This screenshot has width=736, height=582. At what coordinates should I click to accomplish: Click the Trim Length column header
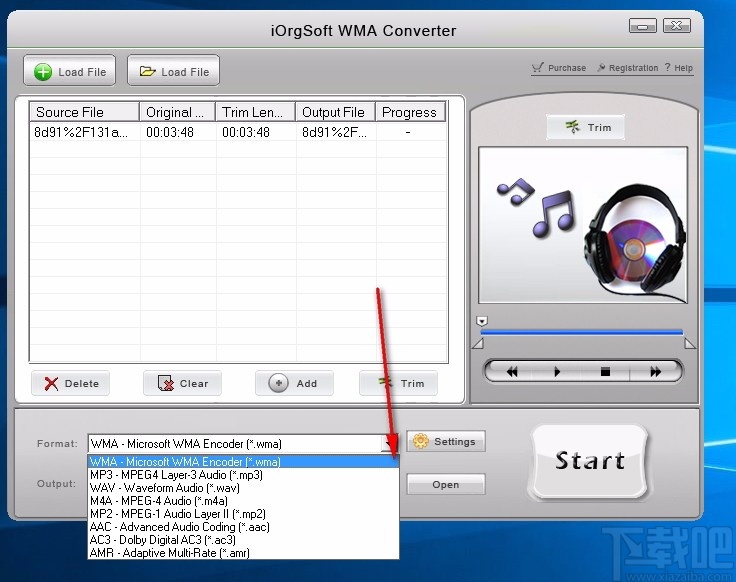(255, 112)
